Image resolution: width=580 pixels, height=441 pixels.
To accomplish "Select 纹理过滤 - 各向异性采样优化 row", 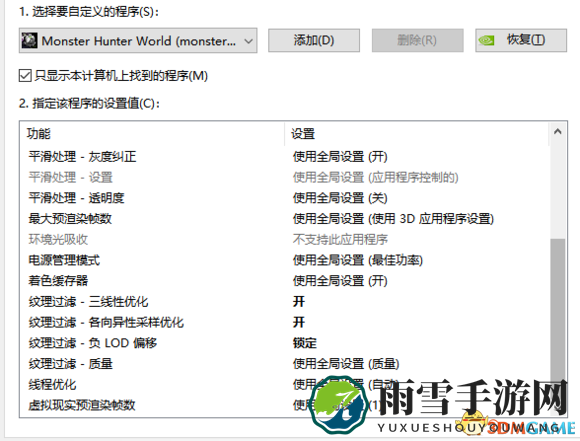I will coord(285,322).
